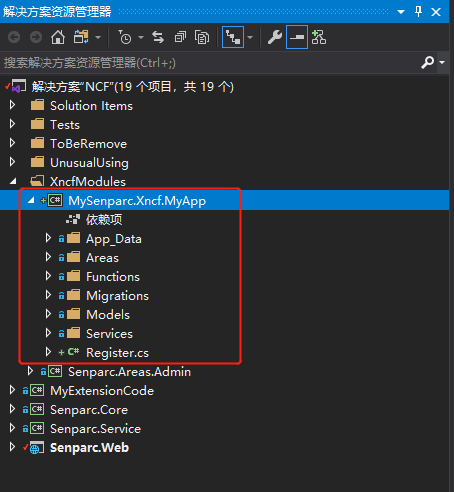Click the Collapse All icon
This screenshot has width=454, height=492.
tap(180, 37)
